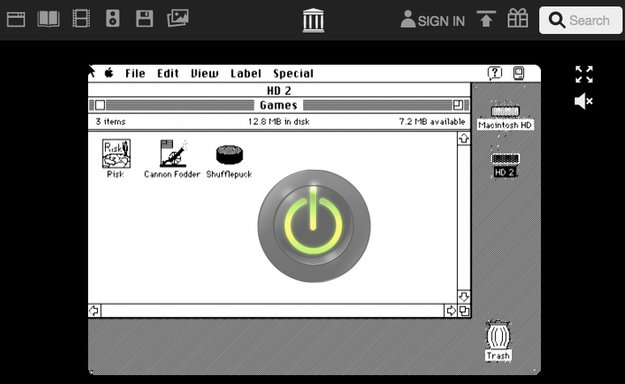Open the View menu
The width and height of the screenshot is (625, 384).
coord(204,73)
